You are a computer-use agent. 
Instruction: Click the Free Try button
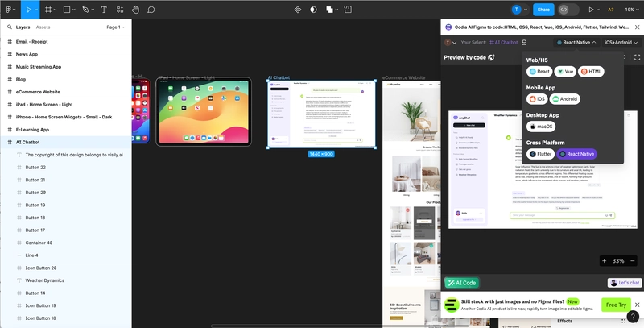point(616,305)
